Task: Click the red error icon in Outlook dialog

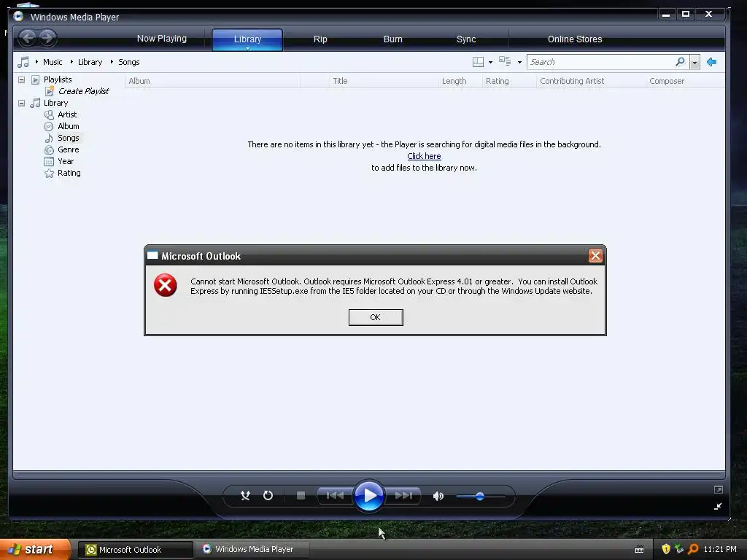Action: 166,285
